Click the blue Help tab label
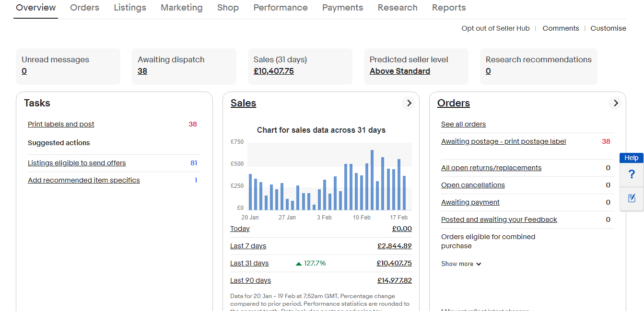Image resolution: width=644 pixels, height=311 pixels. click(x=631, y=158)
